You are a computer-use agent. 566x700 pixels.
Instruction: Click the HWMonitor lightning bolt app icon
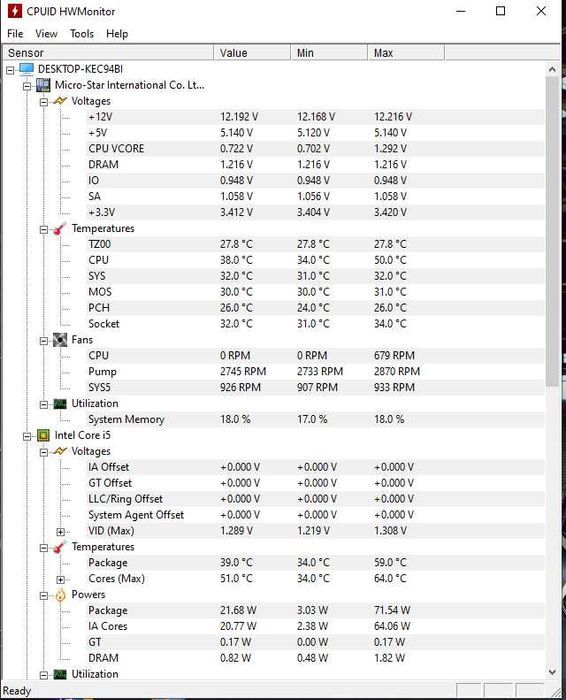15,11
